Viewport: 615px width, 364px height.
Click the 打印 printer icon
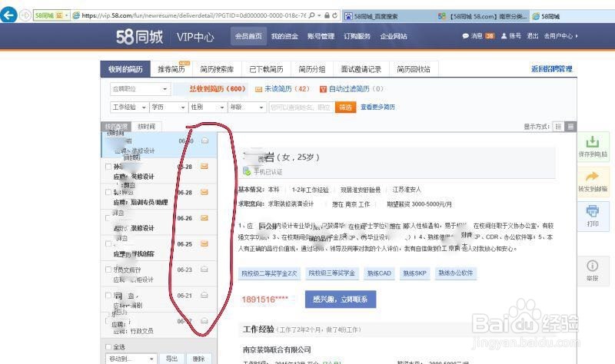click(x=592, y=211)
